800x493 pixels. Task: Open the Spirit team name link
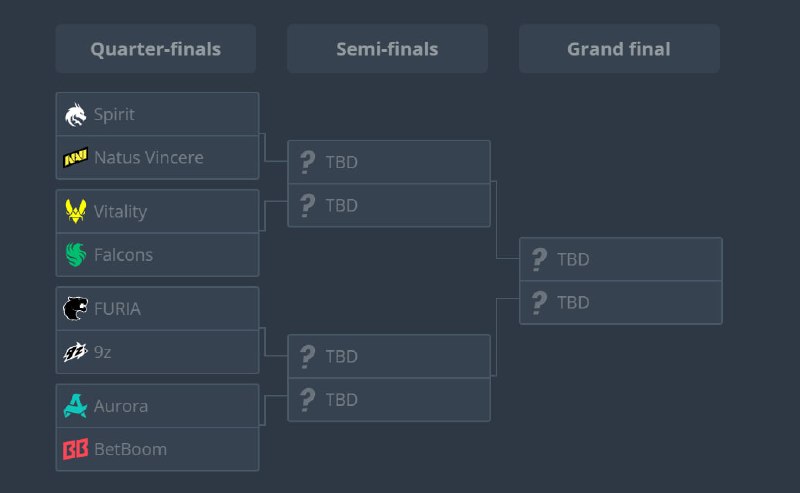(x=114, y=114)
